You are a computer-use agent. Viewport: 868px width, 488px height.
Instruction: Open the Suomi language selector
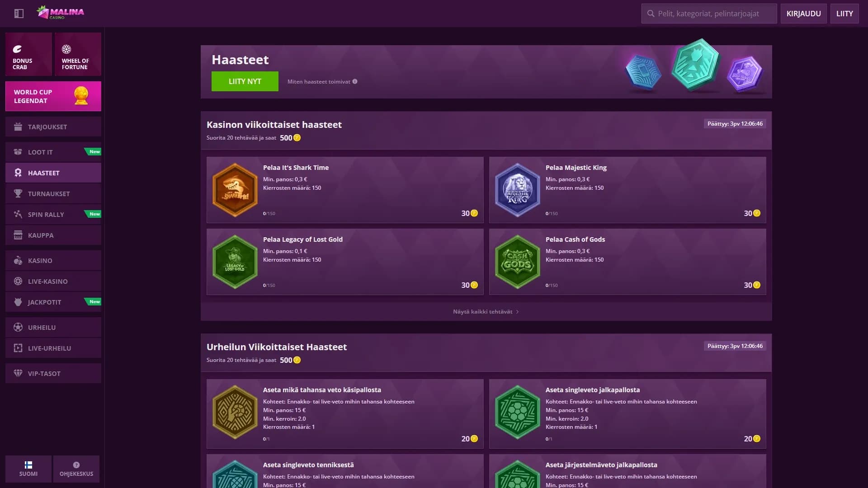coord(28,469)
